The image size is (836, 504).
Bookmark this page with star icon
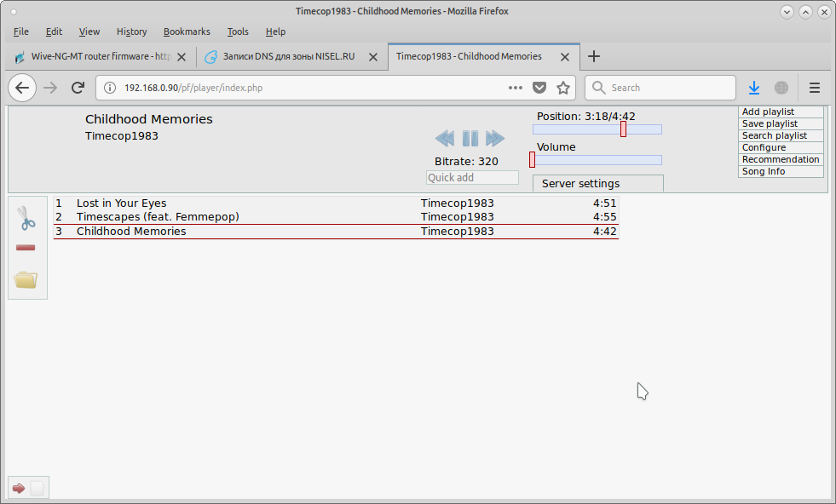click(563, 88)
